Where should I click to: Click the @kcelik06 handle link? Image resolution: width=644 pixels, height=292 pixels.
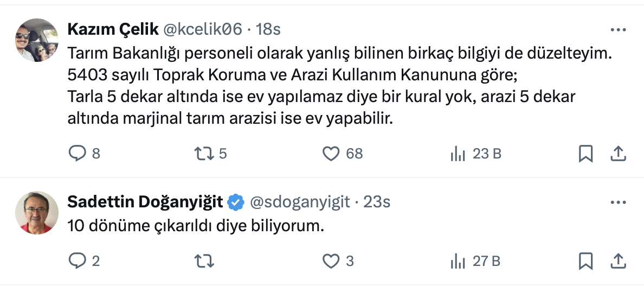202,29
